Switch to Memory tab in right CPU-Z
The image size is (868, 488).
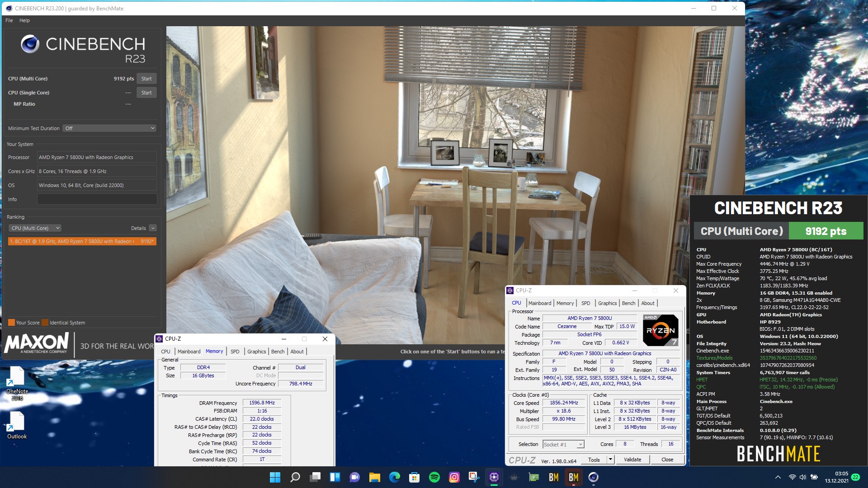tap(565, 303)
